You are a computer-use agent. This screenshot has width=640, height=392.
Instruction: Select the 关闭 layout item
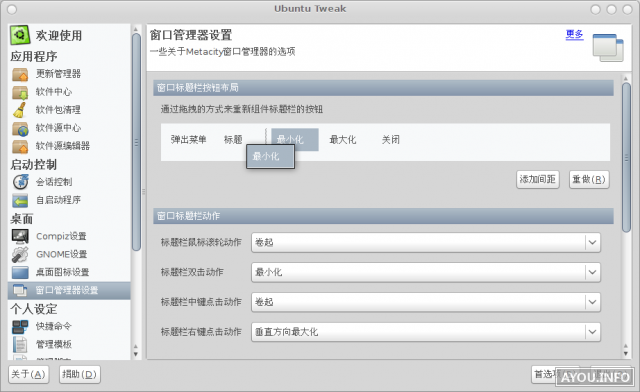coord(391,140)
